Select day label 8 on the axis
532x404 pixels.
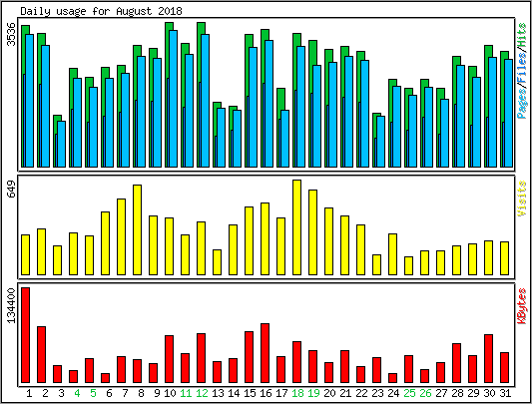(x=141, y=393)
